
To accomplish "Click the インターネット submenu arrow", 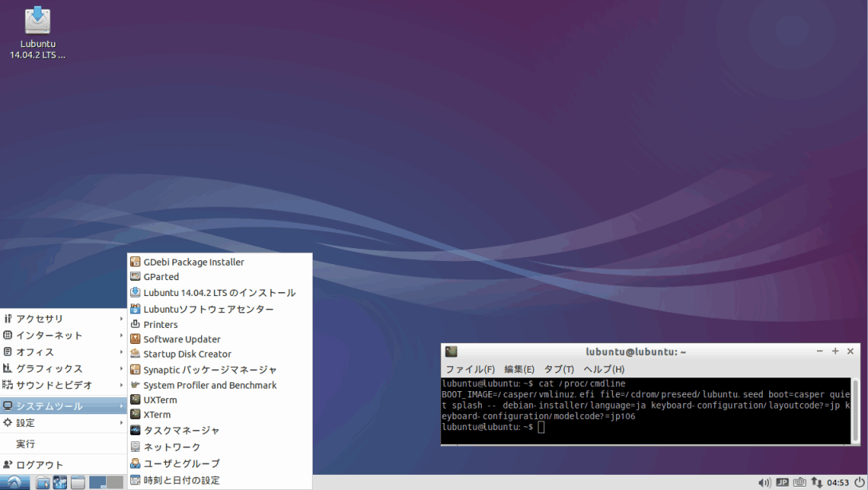I will coord(121,335).
